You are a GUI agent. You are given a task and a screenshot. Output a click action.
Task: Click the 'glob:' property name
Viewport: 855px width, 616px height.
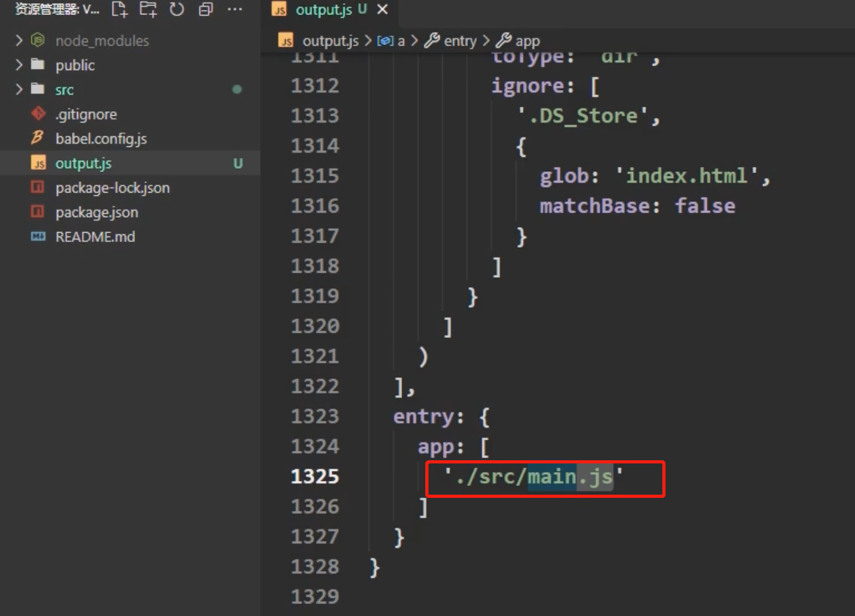coord(569,176)
